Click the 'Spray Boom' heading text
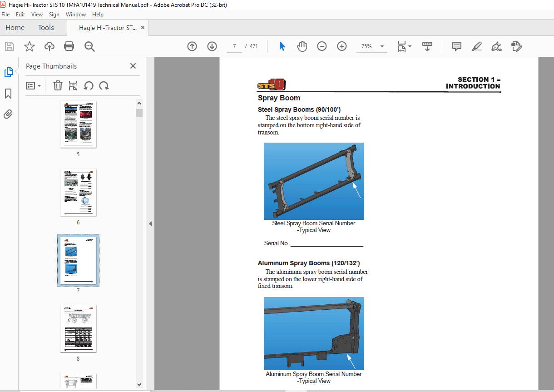The height and width of the screenshot is (392, 554). coord(279,98)
